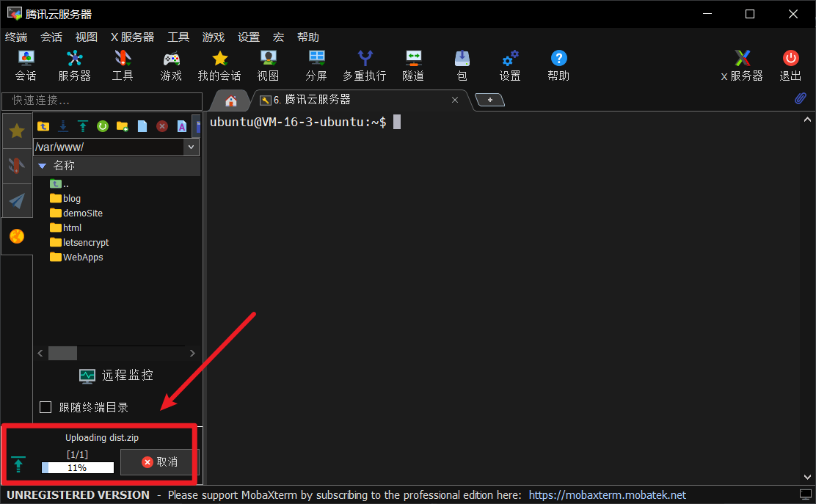Open the Swiss-knife tools sidebar tab
This screenshot has width=816, height=504.
(x=17, y=165)
